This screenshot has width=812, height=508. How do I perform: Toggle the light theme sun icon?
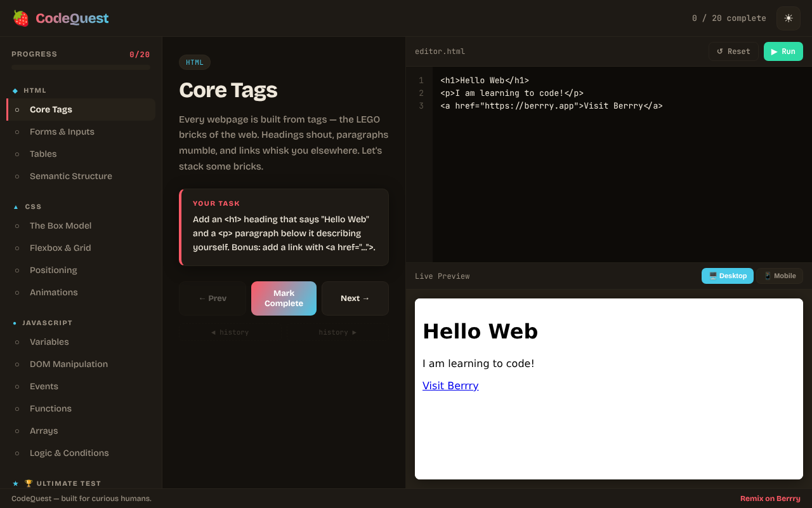(789, 18)
